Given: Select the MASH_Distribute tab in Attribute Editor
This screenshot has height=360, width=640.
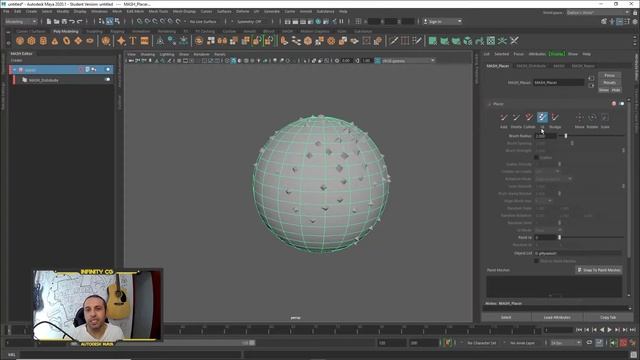Looking at the screenshot, I should [x=531, y=66].
